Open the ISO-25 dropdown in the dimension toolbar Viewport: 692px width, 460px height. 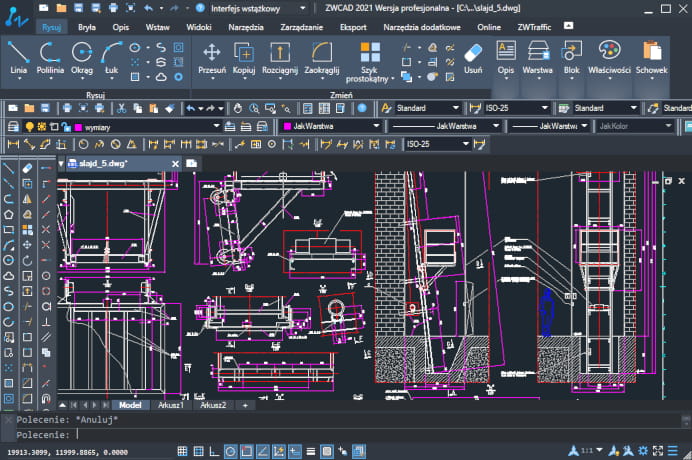pos(437,144)
